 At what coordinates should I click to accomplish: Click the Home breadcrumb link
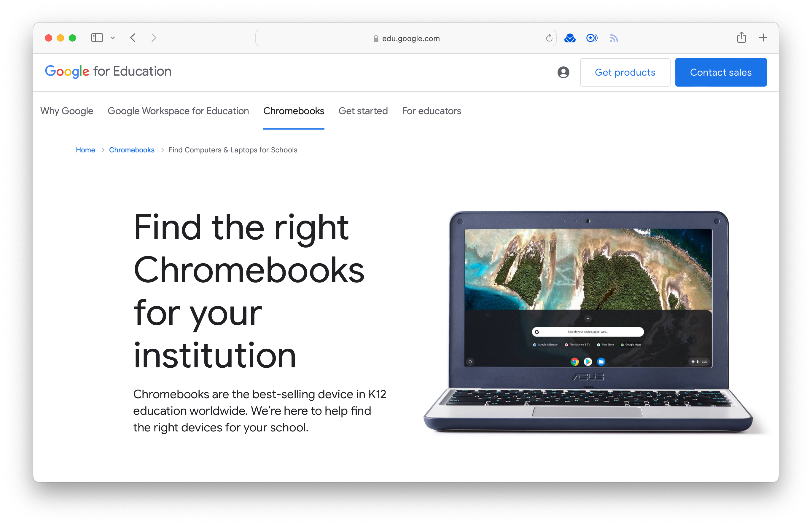(x=85, y=150)
